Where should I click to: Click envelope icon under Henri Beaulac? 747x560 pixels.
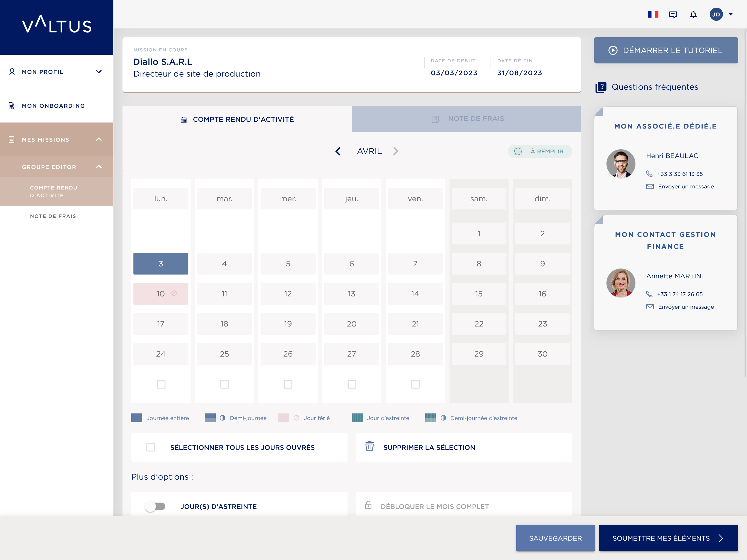[650, 186]
